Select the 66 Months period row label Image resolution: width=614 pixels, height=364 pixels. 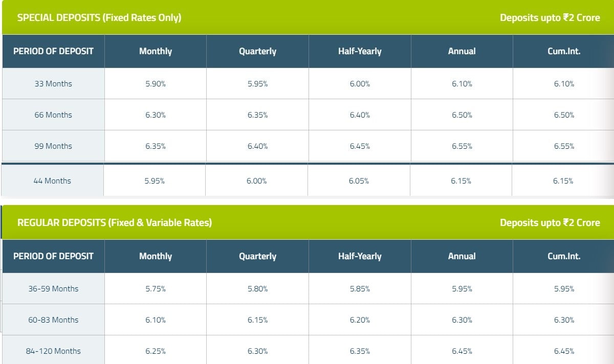click(53, 115)
